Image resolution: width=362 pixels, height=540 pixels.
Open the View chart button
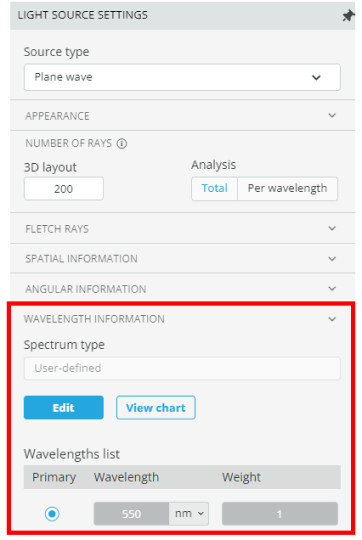(156, 407)
